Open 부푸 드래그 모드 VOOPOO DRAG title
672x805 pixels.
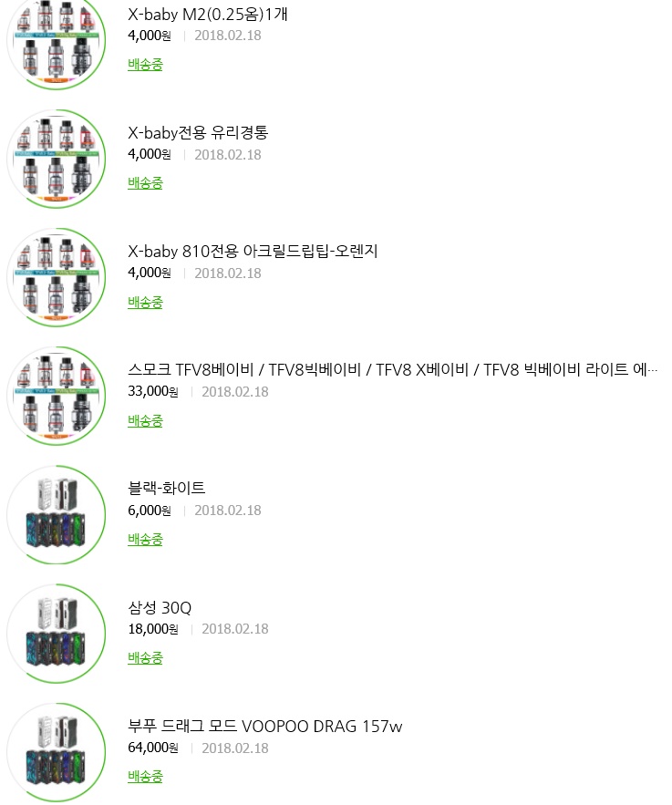coord(264,727)
